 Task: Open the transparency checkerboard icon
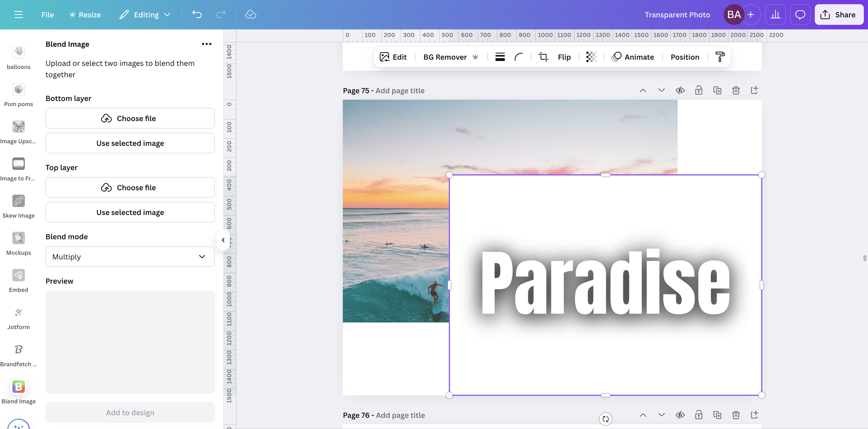coord(591,57)
